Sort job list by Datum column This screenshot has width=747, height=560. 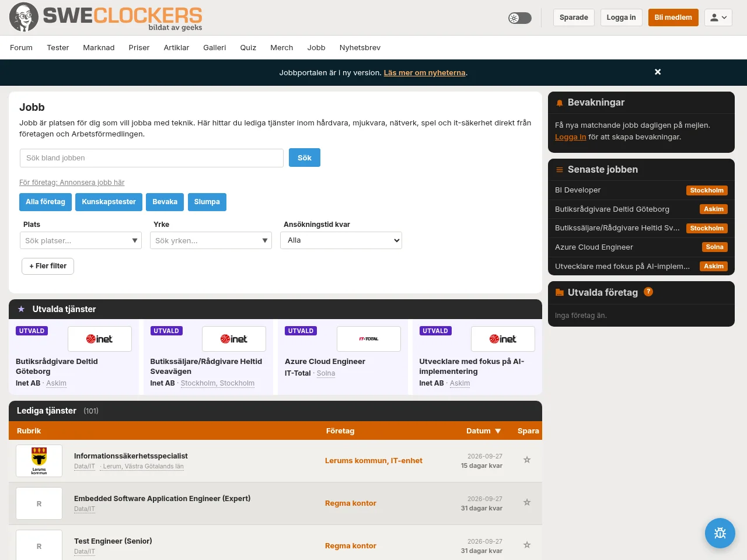point(483,430)
